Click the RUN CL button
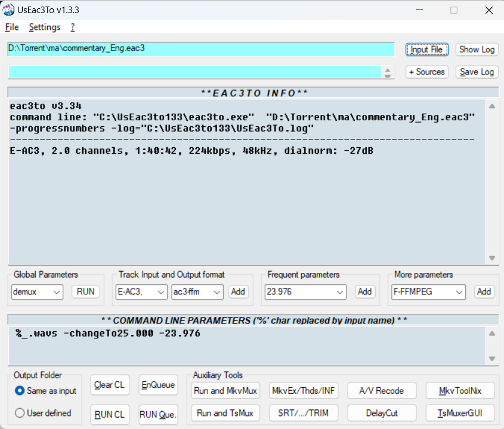Image resolution: width=504 pixels, height=429 pixels. tap(110, 415)
